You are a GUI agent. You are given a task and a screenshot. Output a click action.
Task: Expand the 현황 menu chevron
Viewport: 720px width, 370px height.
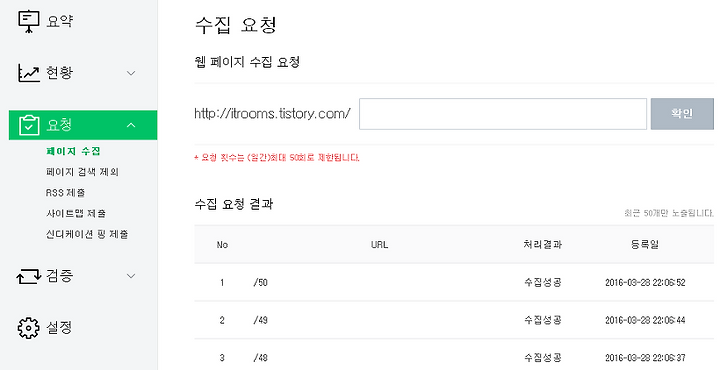(x=131, y=73)
